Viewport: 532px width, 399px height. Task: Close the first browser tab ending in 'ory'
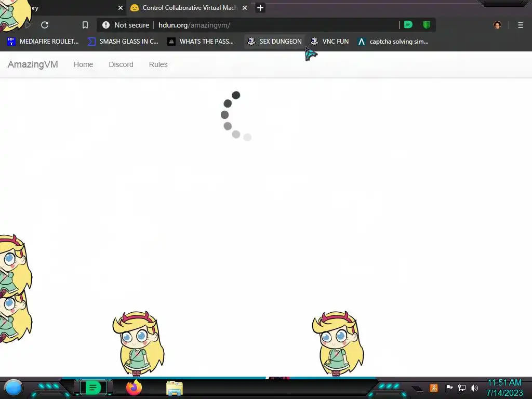(x=121, y=8)
